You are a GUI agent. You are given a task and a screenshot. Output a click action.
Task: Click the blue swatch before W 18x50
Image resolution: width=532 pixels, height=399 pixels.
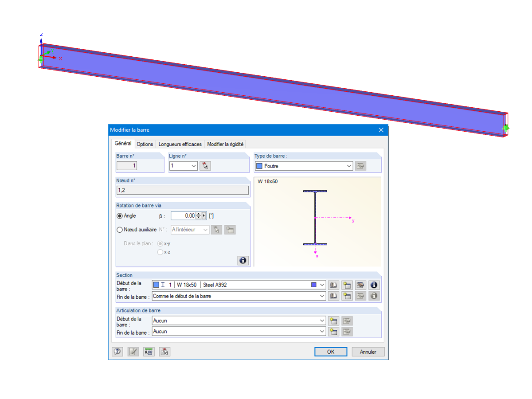(x=156, y=285)
